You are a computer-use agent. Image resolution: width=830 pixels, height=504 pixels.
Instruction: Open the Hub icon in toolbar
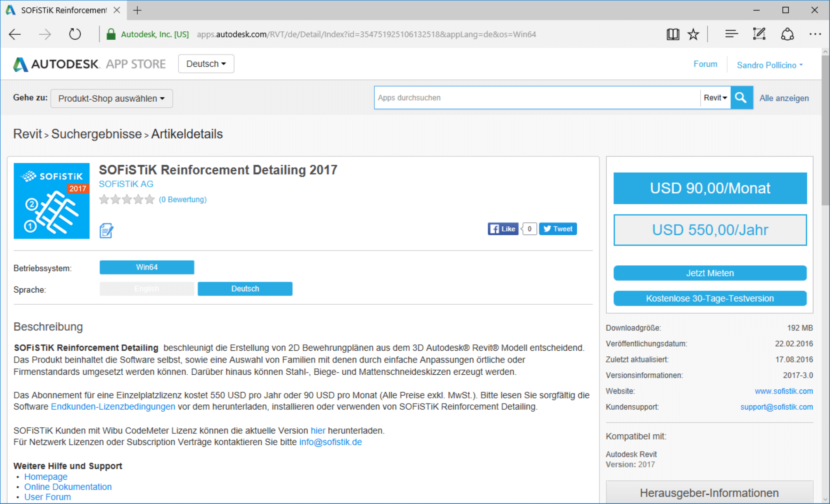731,34
